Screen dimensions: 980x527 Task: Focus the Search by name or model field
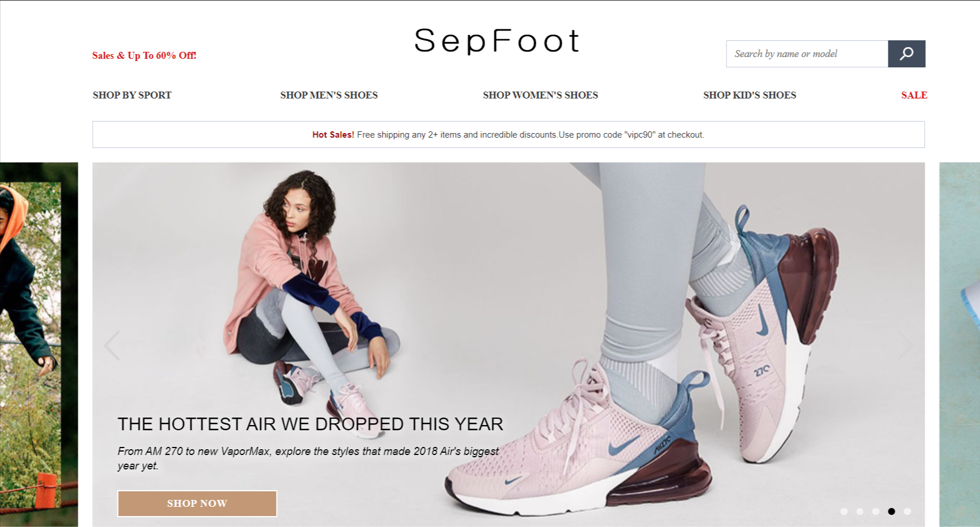tap(807, 54)
